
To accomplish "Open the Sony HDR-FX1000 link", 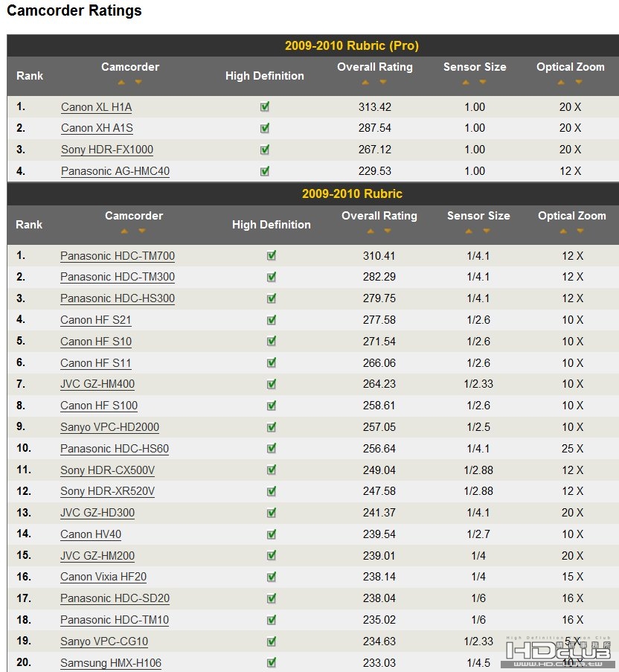I will [x=107, y=150].
